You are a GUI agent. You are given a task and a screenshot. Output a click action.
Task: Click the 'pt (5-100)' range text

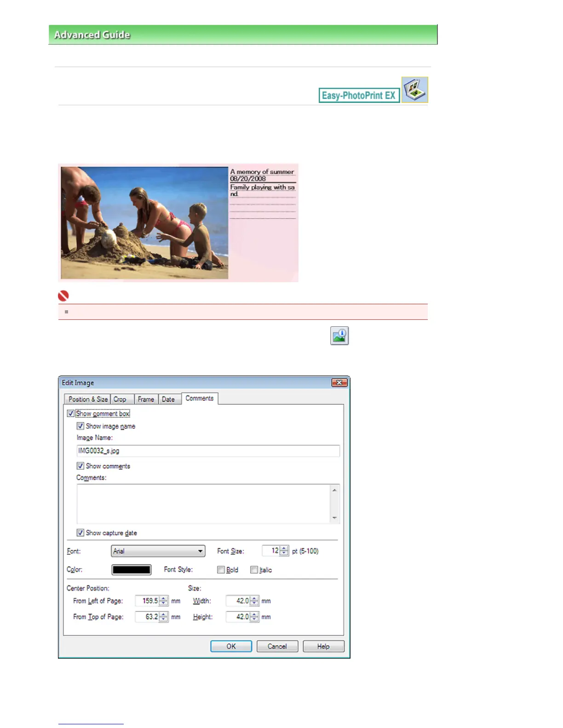(305, 551)
